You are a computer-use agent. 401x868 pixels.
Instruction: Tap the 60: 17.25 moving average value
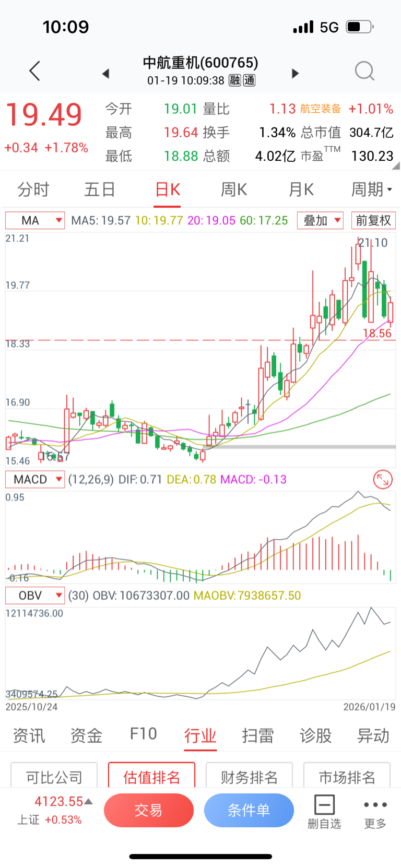[x=264, y=220]
